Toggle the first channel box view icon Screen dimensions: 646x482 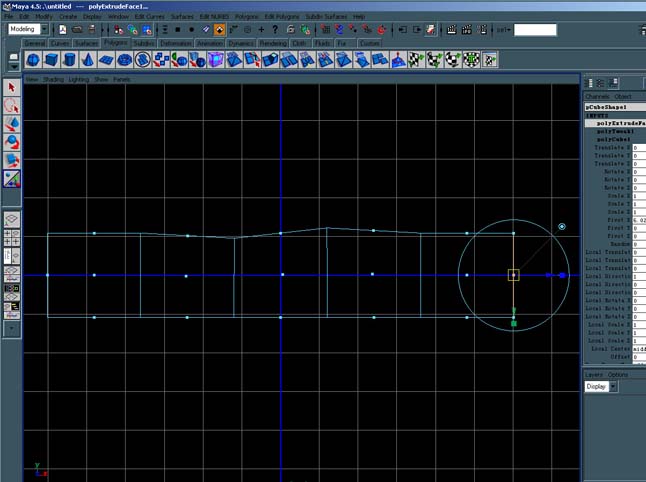(x=589, y=83)
